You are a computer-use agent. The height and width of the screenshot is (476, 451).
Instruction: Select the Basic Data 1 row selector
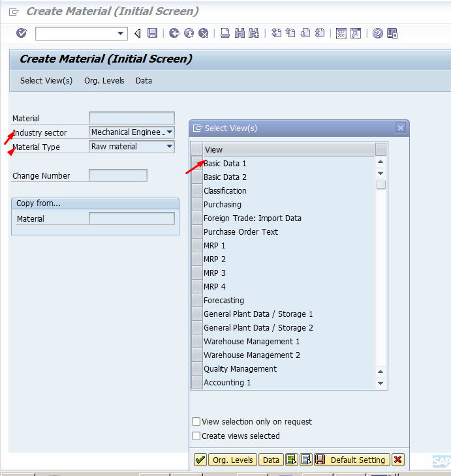coord(197,163)
